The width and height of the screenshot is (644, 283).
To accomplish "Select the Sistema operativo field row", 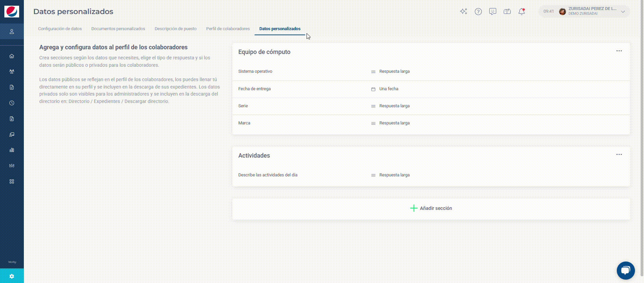I will point(431,71).
